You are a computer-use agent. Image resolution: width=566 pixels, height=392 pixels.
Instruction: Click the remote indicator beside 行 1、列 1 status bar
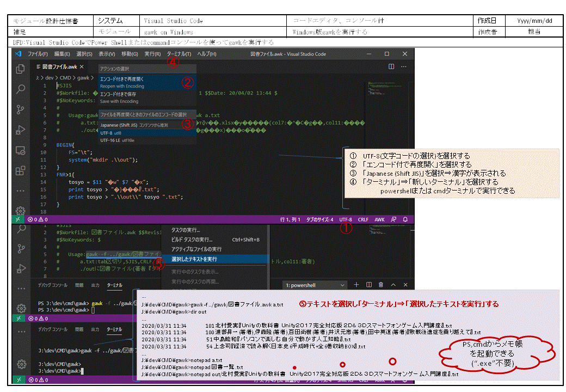(x=17, y=219)
